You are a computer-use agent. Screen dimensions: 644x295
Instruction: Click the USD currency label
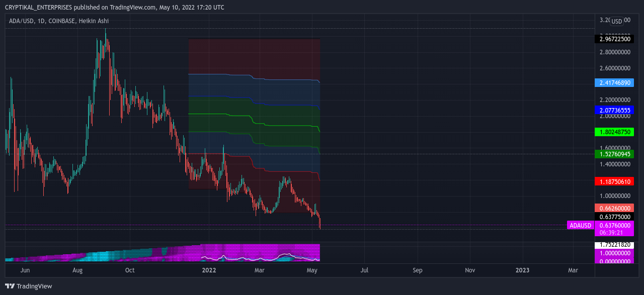pos(617,21)
